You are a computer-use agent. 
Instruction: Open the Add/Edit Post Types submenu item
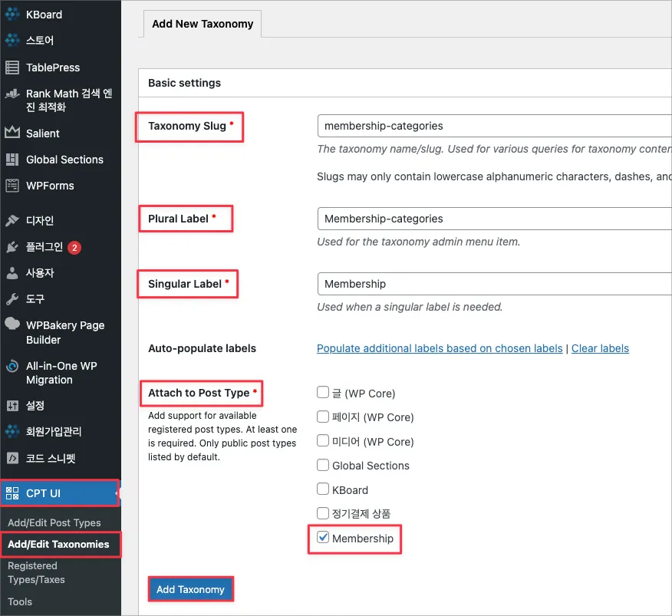pos(54,522)
